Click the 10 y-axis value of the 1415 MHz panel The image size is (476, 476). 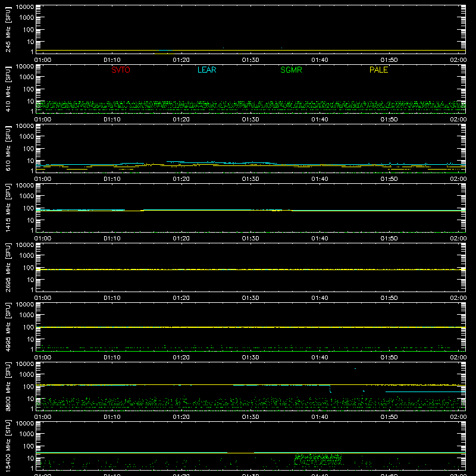pos(30,220)
